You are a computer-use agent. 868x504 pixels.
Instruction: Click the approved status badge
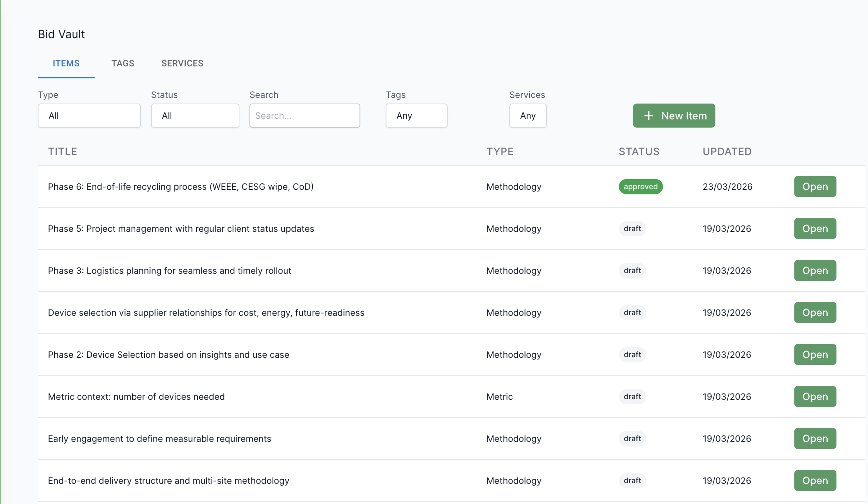(640, 187)
